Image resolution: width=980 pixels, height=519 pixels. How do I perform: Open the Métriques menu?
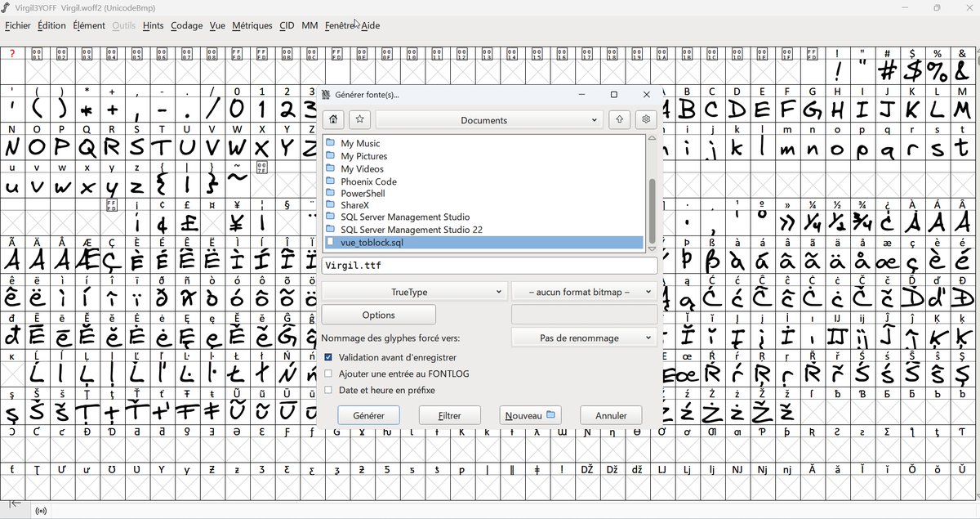point(252,25)
